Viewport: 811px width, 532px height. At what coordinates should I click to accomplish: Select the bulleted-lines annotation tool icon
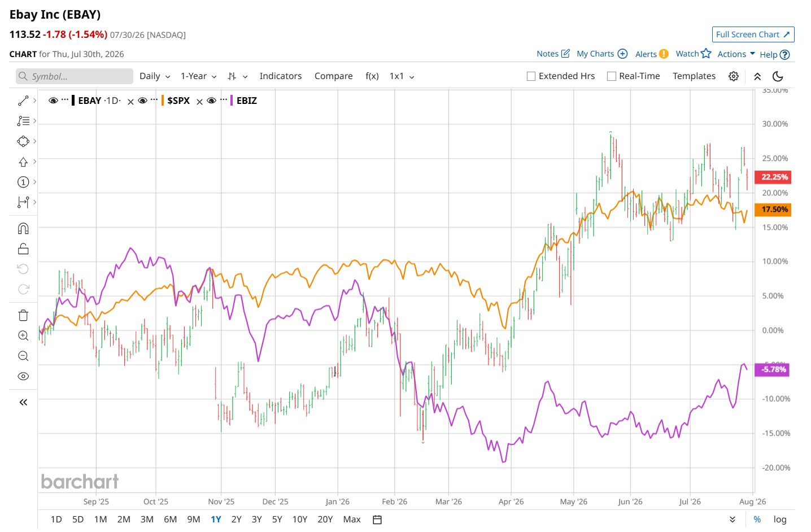(x=23, y=121)
